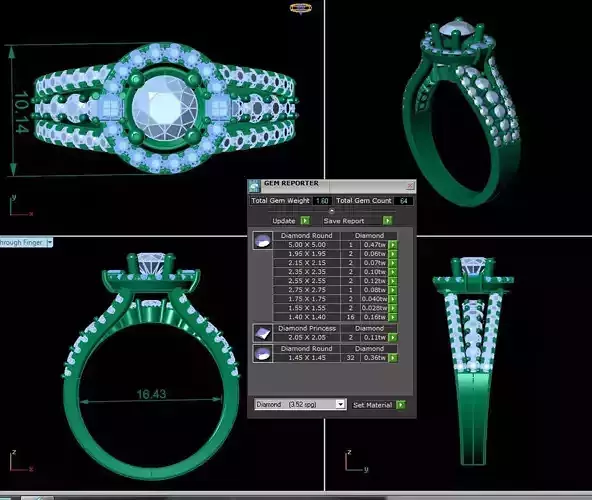Click the Gem Reporter title bar icon
This screenshot has height=500, width=592.
pyautogui.click(x=254, y=186)
